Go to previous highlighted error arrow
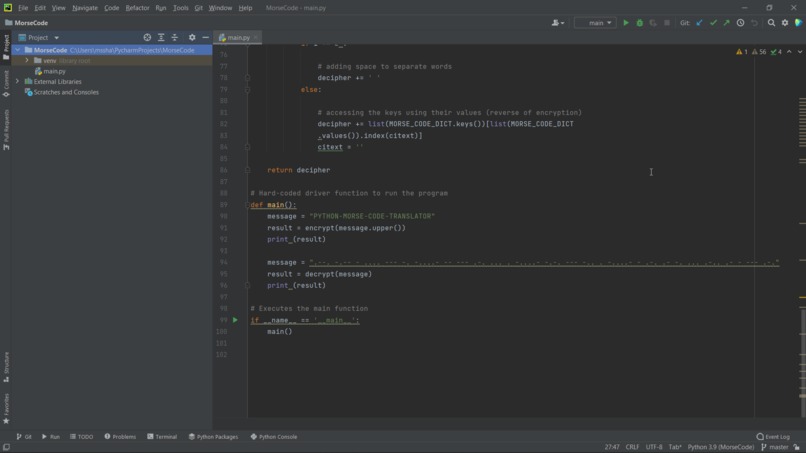The height and width of the screenshot is (453, 806). (x=789, y=52)
